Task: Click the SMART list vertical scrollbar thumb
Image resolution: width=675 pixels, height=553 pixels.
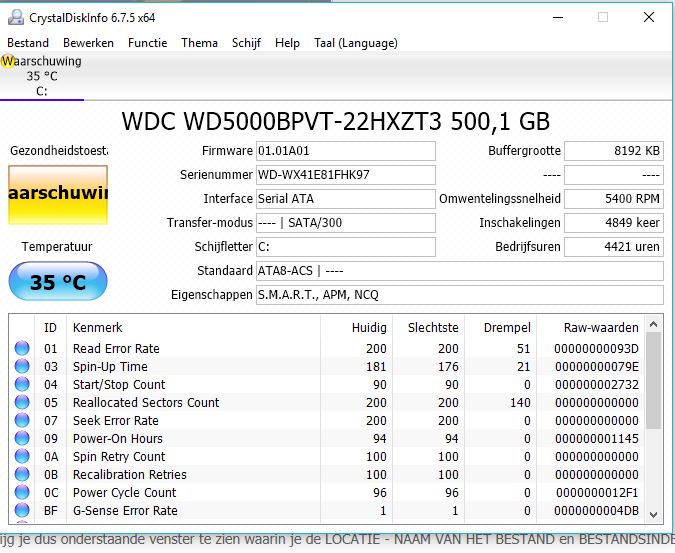Action: point(653,380)
